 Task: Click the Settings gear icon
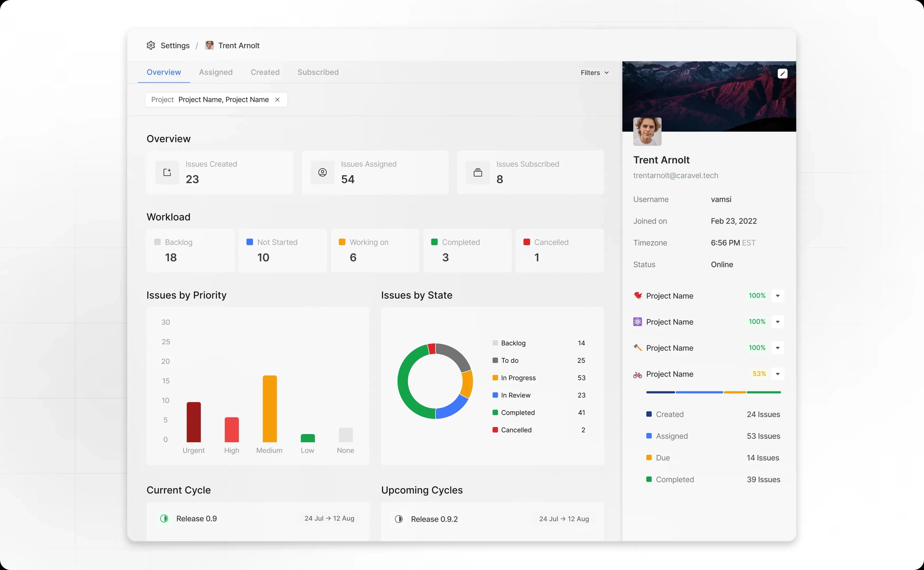tap(151, 46)
